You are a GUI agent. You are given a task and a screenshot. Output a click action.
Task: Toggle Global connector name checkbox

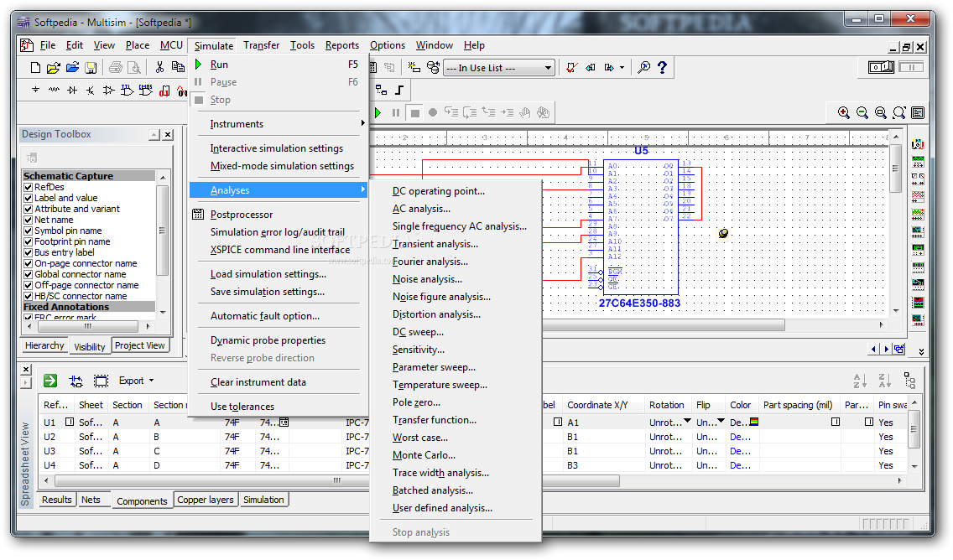[x=28, y=274]
